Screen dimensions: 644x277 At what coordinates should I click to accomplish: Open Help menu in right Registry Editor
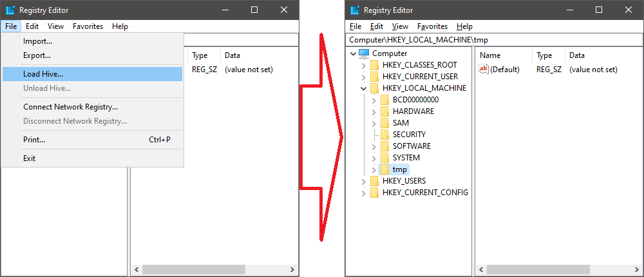coord(464,26)
